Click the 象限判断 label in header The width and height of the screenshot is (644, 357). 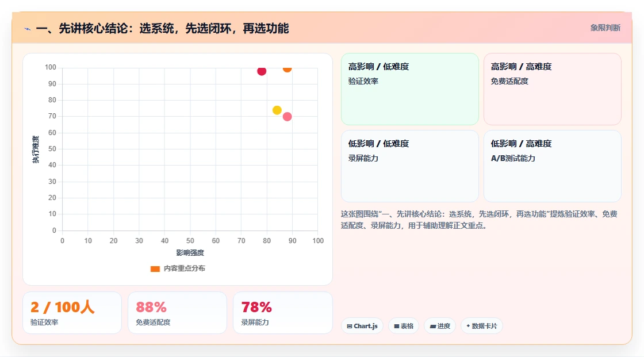pyautogui.click(x=605, y=28)
